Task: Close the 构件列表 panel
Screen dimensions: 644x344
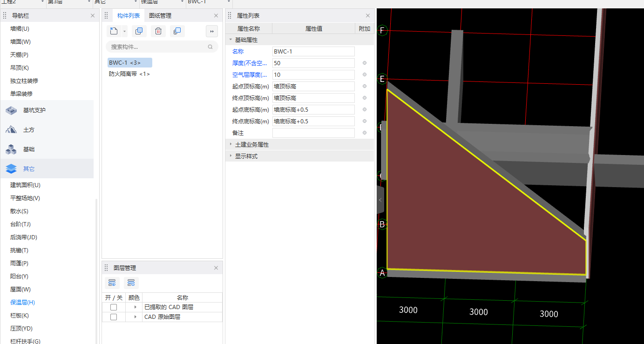Action: point(216,15)
